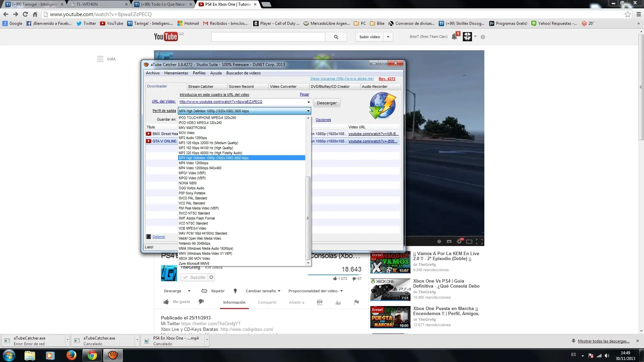644x362 pixels.
Task: Click the Suscrito checkmark button
Action: 194,277
